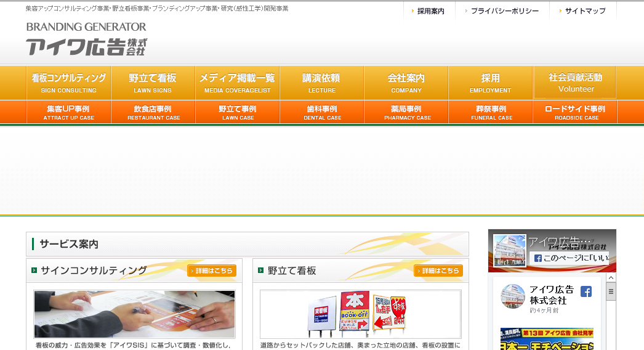The height and width of the screenshot is (350, 644).
Task: Open the 野立て看板 LAWN SIGNS menu
Action: 153,83
